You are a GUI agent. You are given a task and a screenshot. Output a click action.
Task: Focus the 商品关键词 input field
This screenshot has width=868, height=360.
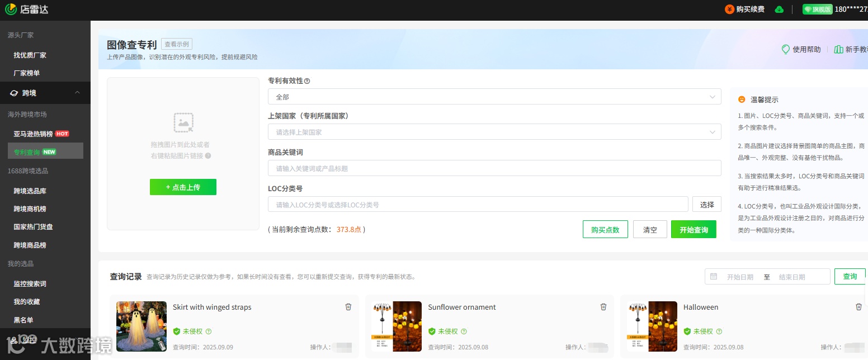click(x=494, y=168)
